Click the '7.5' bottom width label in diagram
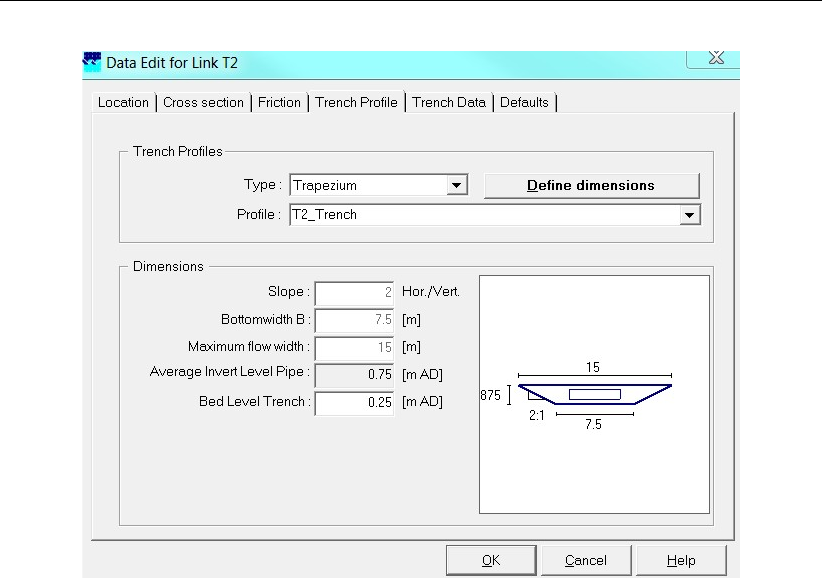This screenshot has width=822, height=578. coord(593,424)
